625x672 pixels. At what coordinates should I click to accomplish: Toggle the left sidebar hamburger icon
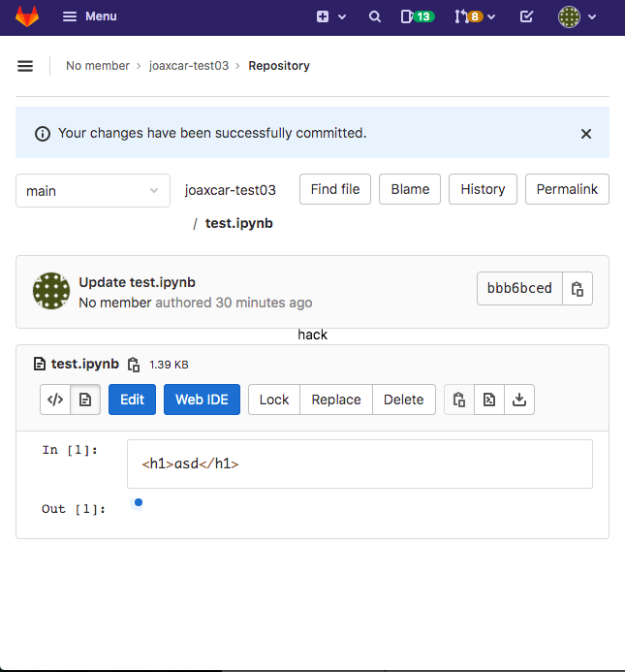(x=25, y=66)
